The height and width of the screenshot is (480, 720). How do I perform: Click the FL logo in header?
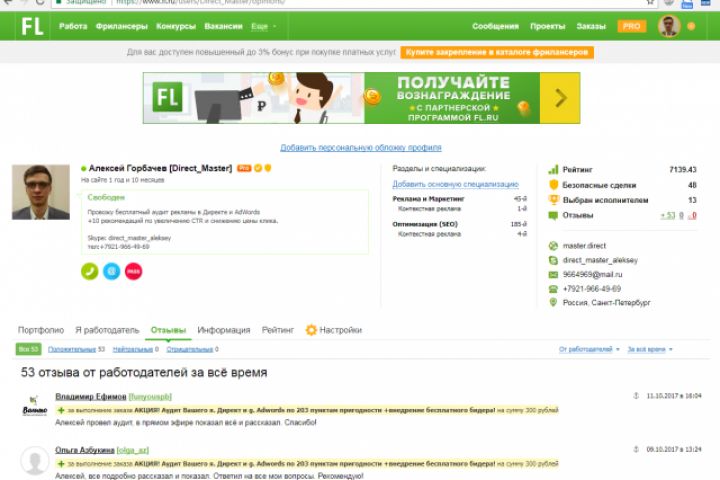32,26
